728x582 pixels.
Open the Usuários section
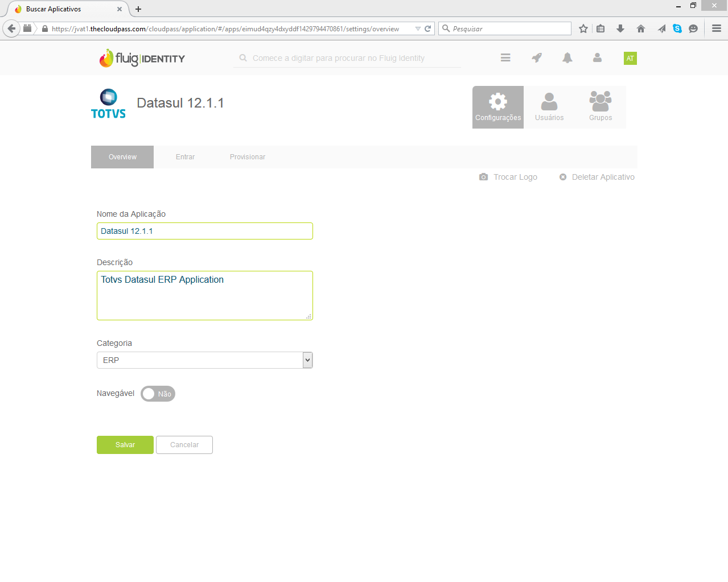coord(549,107)
